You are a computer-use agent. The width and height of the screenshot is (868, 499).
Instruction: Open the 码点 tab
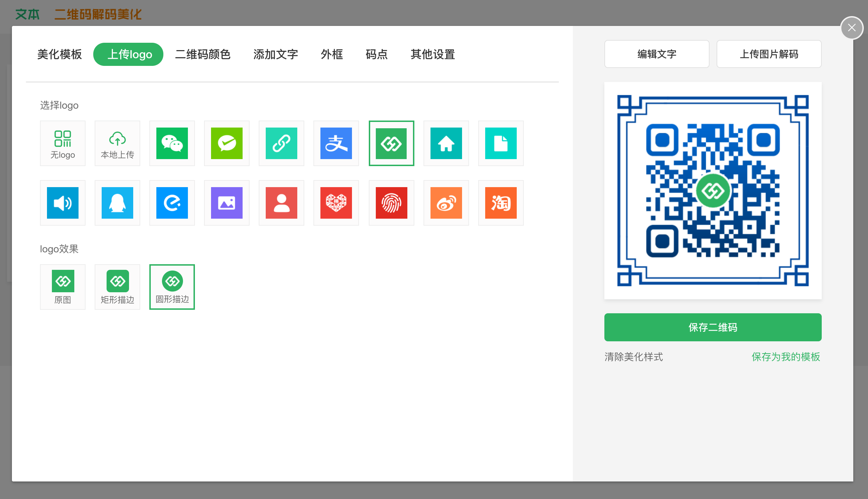click(x=377, y=54)
